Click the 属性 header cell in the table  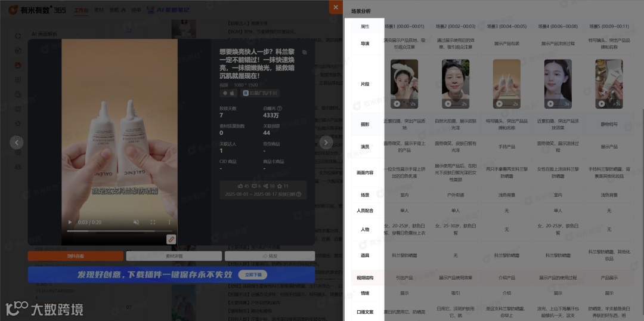[365, 26]
